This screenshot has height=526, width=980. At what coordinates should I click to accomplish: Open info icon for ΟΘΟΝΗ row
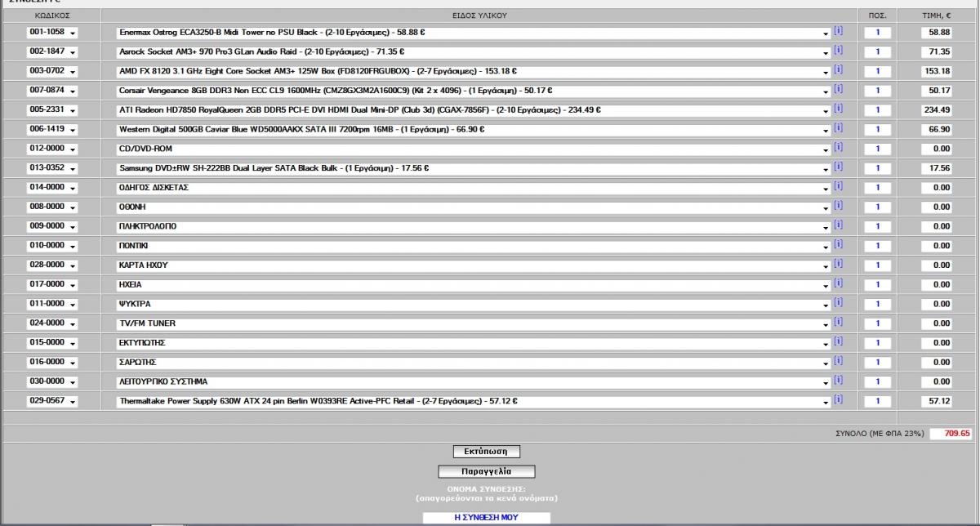tap(838, 206)
